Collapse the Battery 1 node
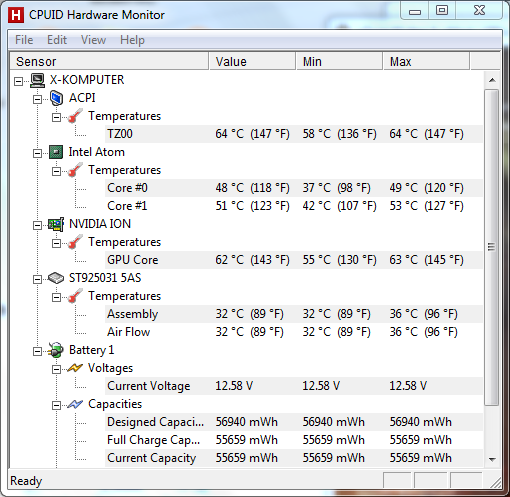The height and width of the screenshot is (497, 510). (37, 351)
